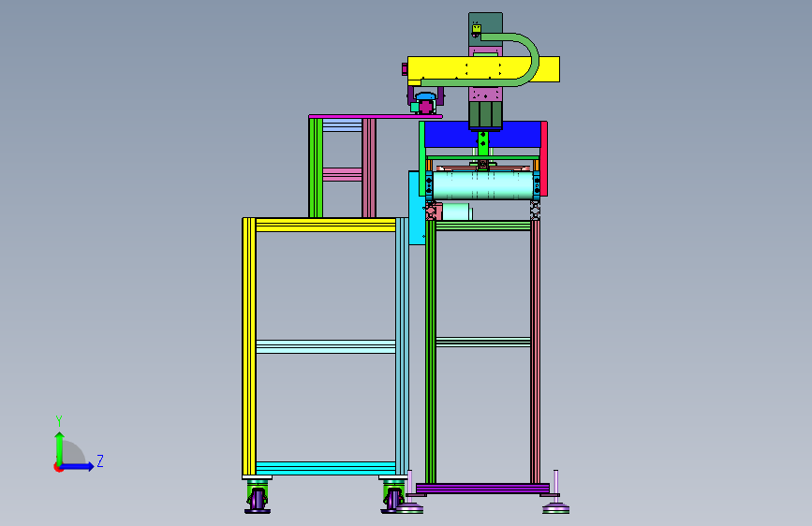This screenshot has height=526, width=812.
Task: Select the pink vertical post of the right frame
Action: [536, 352]
